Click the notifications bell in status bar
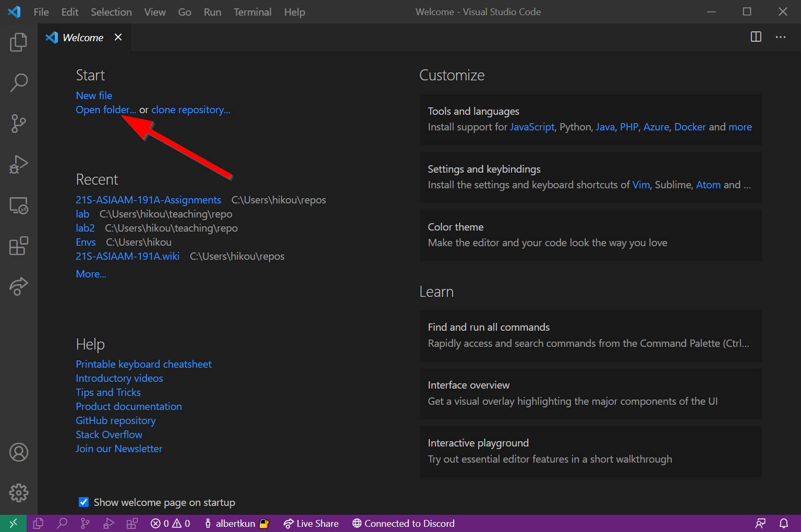Image resolution: width=801 pixels, height=532 pixels. pos(783,523)
